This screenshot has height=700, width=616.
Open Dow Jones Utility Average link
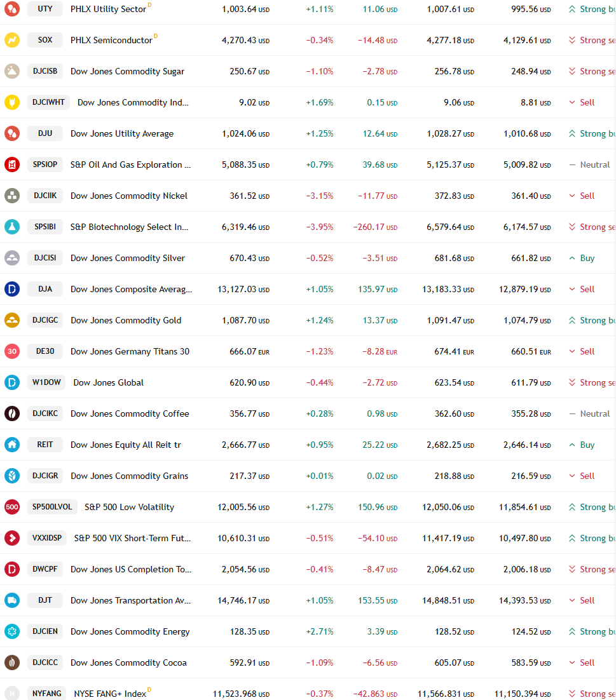(122, 133)
